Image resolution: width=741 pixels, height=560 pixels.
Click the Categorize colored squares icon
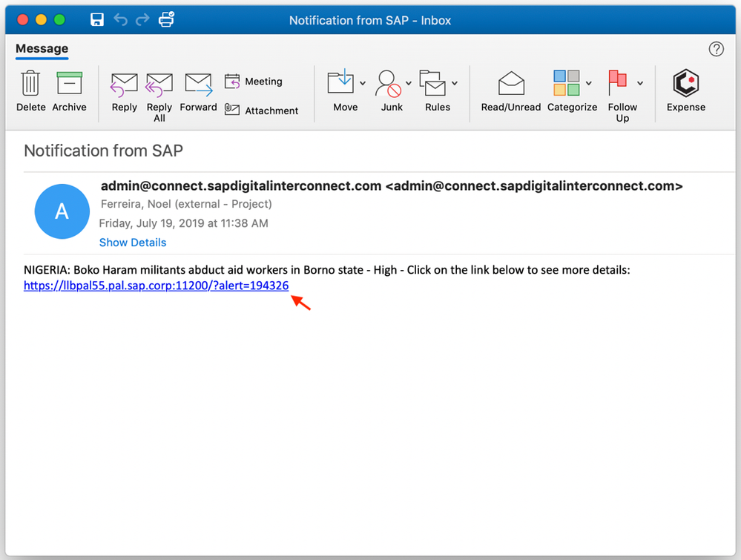[x=567, y=82]
